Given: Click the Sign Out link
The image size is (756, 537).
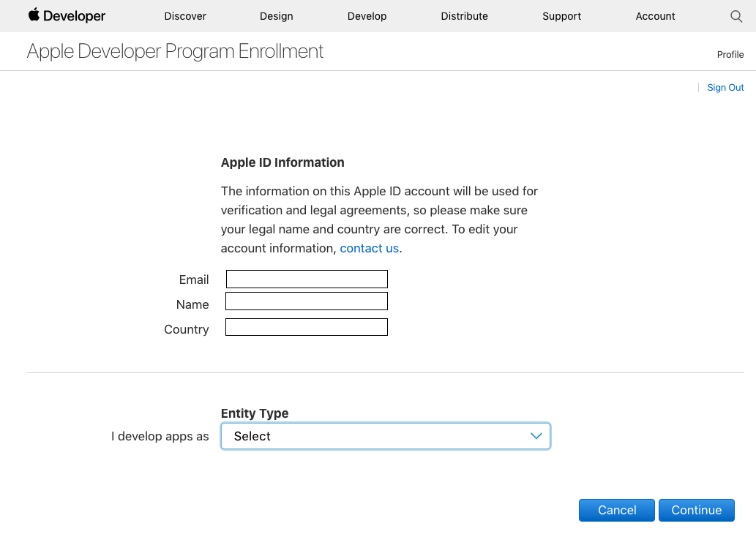Looking at the screenshot, I should 725,87.
